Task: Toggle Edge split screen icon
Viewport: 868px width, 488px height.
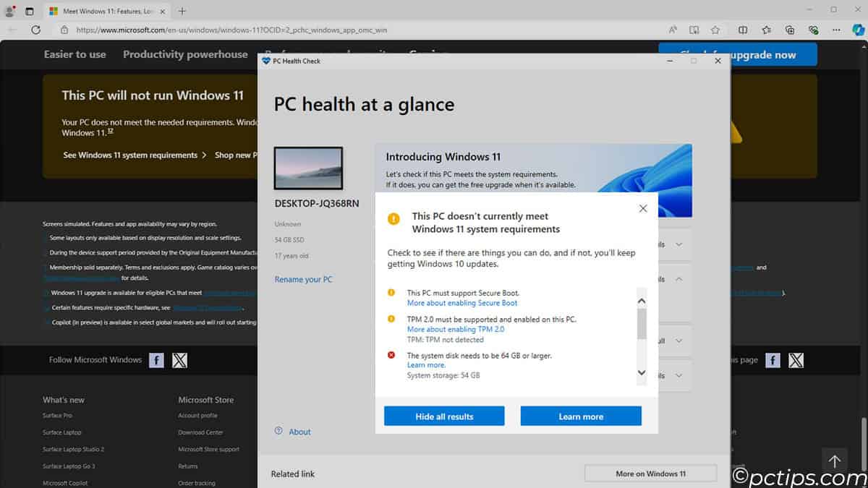Action: [x=743, y=30]
